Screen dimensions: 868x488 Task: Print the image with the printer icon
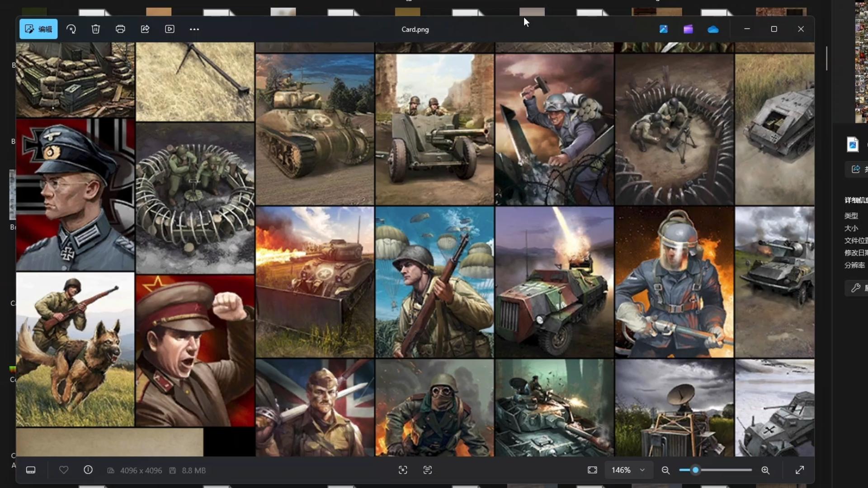[120, 29]
